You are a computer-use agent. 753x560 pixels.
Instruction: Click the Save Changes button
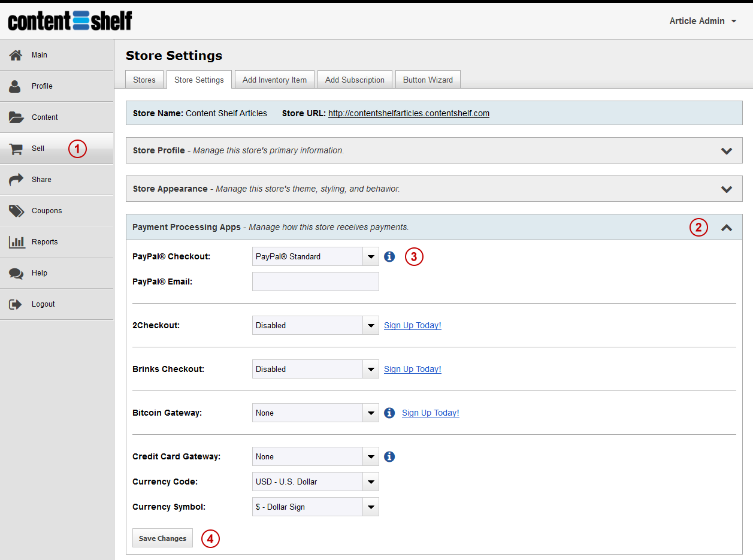pos(162,538)
